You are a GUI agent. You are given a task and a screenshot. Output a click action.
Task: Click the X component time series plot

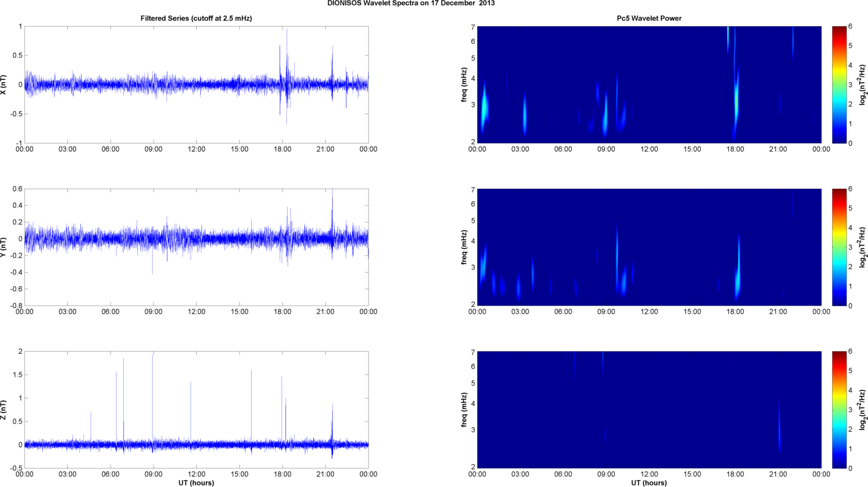click(x=196, y=84)
